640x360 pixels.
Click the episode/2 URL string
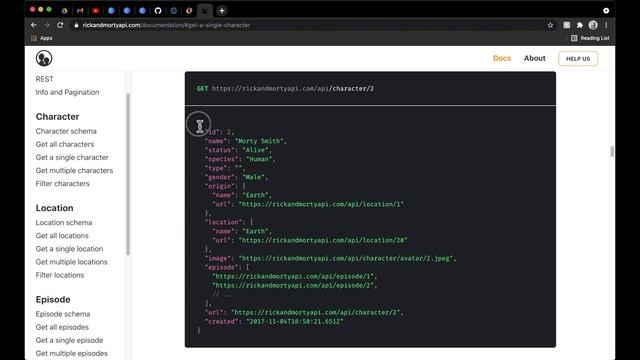coord(293,285)
